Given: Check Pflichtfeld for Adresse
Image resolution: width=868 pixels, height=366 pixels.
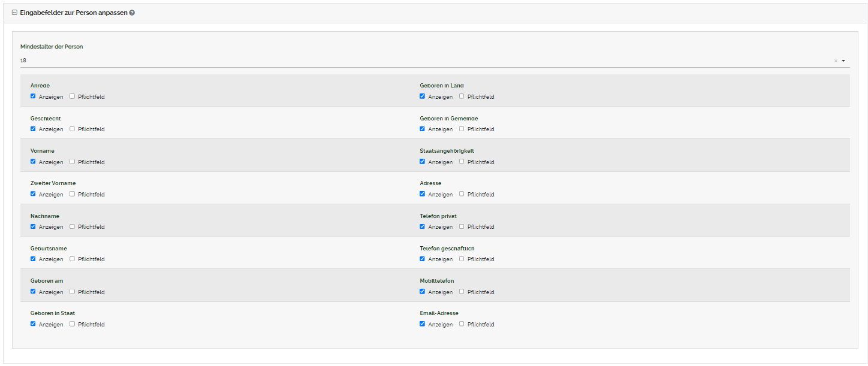Looking at the screenshot, I should [x=462, y=193].
